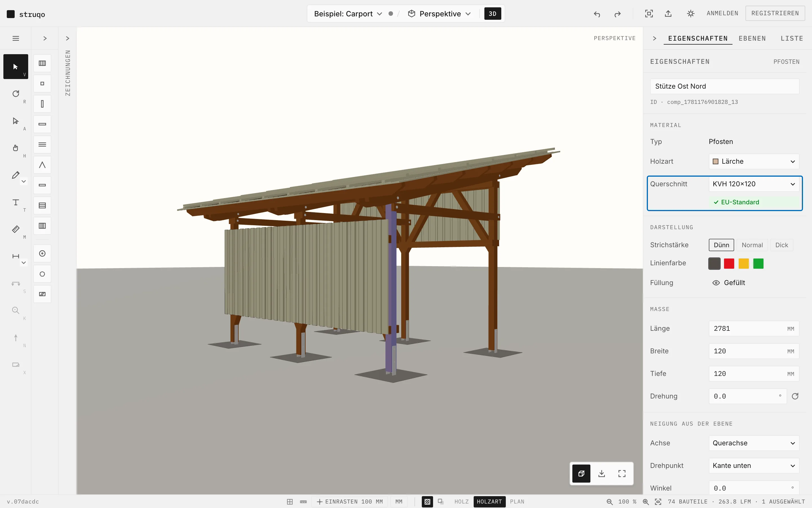Open the Perspektive view dropdown
The width and height of the screenshot is (812, 508).
439,14
